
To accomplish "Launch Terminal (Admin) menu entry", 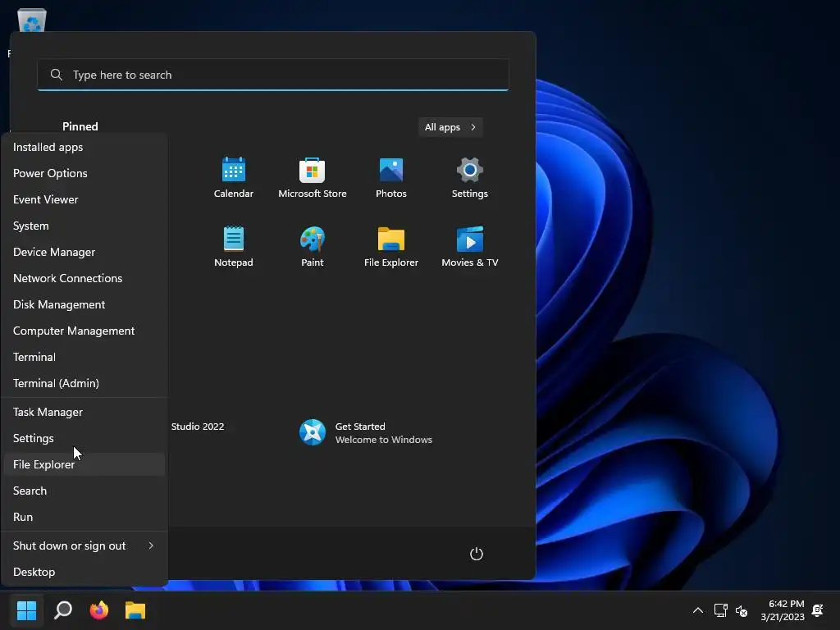I will (x=84, y=383).
